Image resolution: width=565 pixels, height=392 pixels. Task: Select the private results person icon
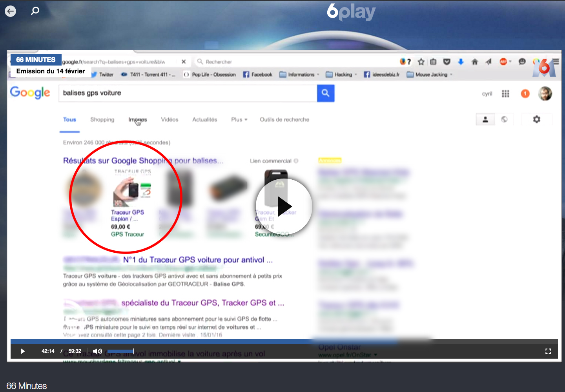485,119
